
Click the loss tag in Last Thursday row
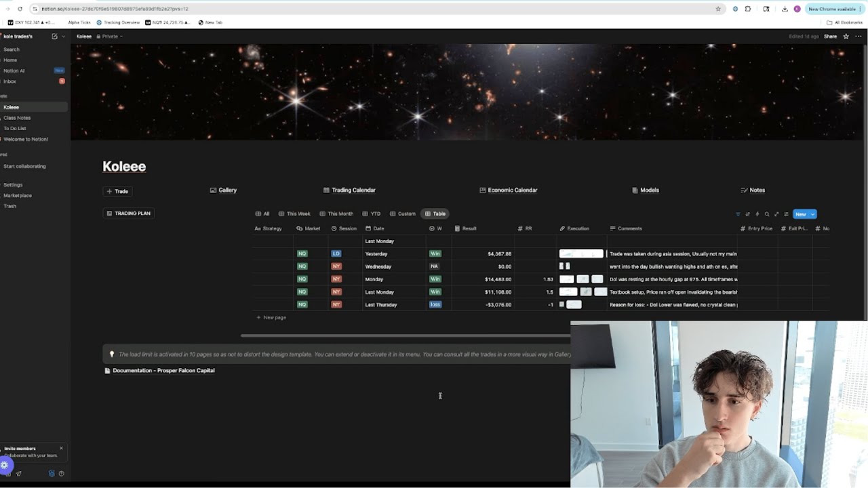click(435, 305)
